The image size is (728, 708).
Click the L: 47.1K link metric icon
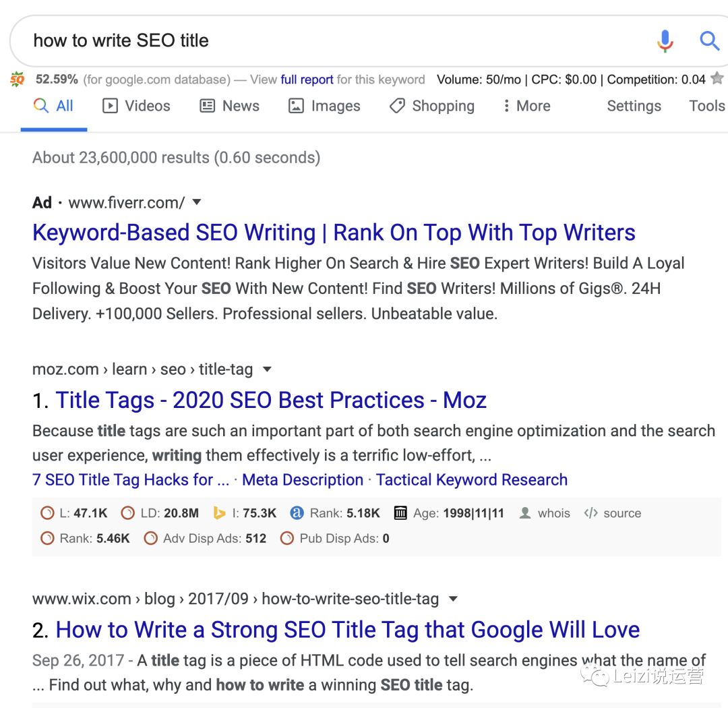tap(47, 513)
